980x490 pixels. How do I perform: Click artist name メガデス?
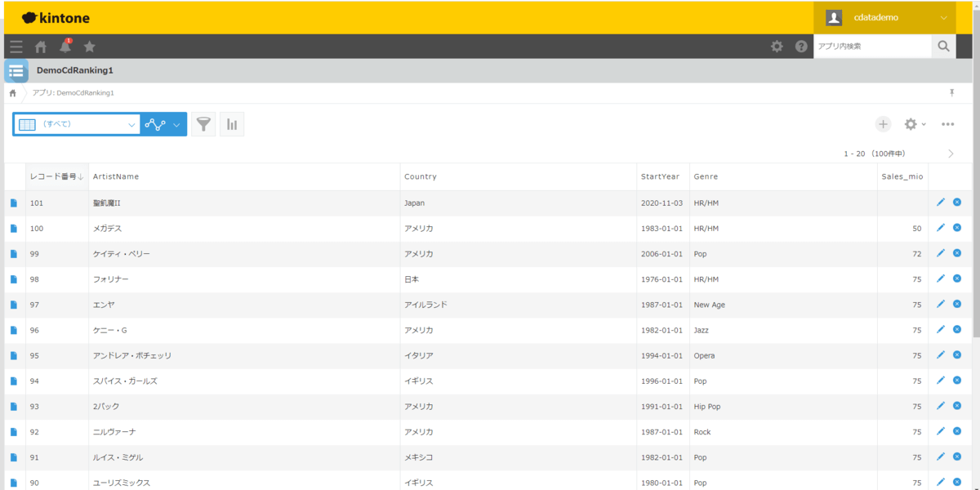(x=107, y=229)
